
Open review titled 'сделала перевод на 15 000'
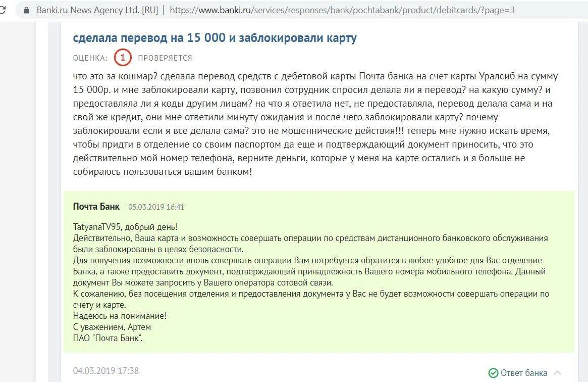point(215,38)
